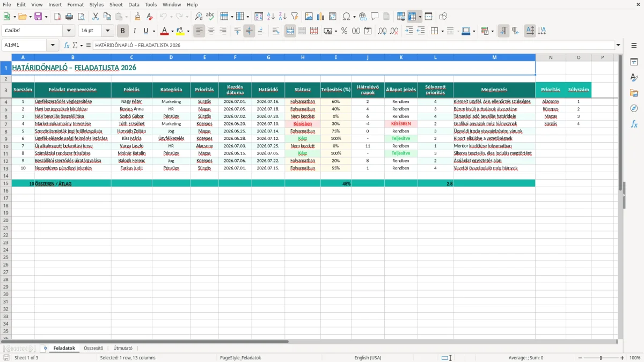Click the formula input line
Viewport: 644px width, 362px height.
tap(354, 45)
